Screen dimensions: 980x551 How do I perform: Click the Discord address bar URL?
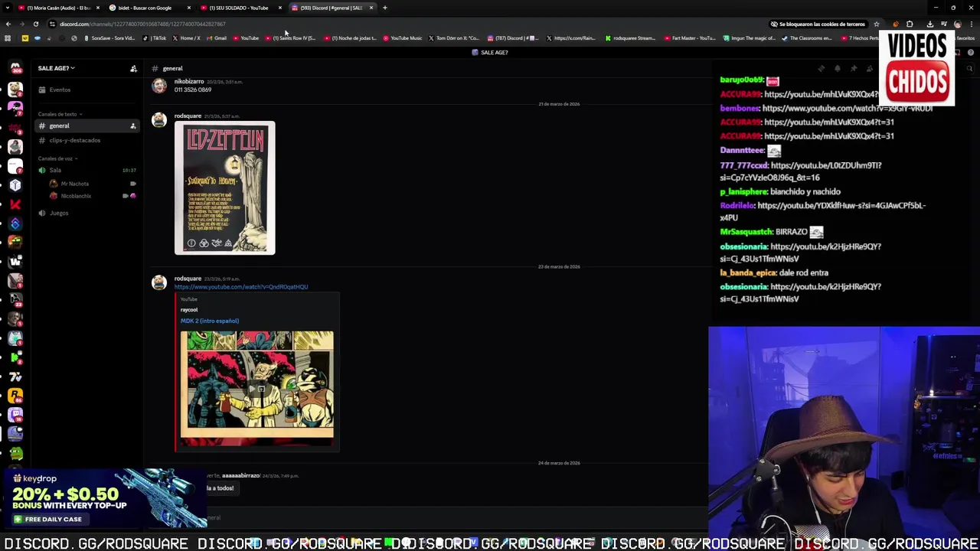[142, 24]
